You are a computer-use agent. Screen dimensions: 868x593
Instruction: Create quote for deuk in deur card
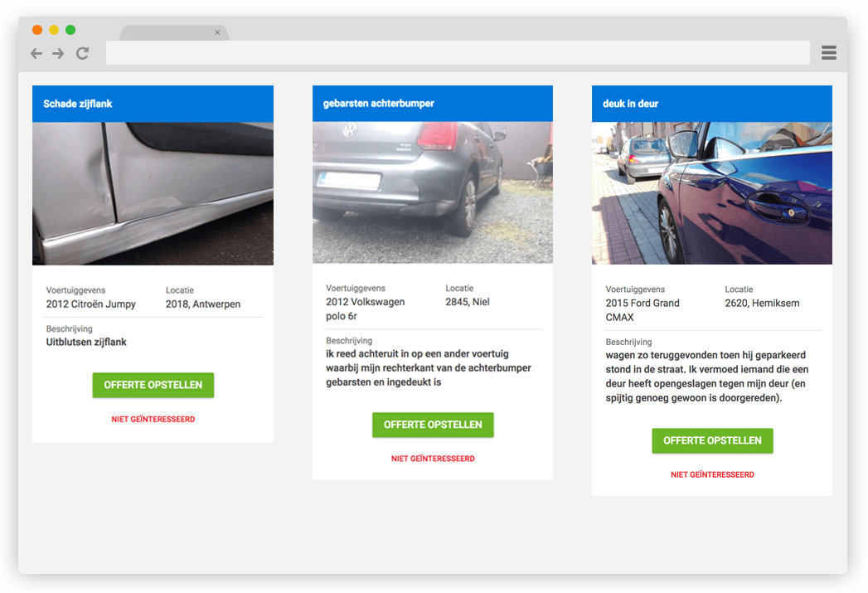point(712,440)
